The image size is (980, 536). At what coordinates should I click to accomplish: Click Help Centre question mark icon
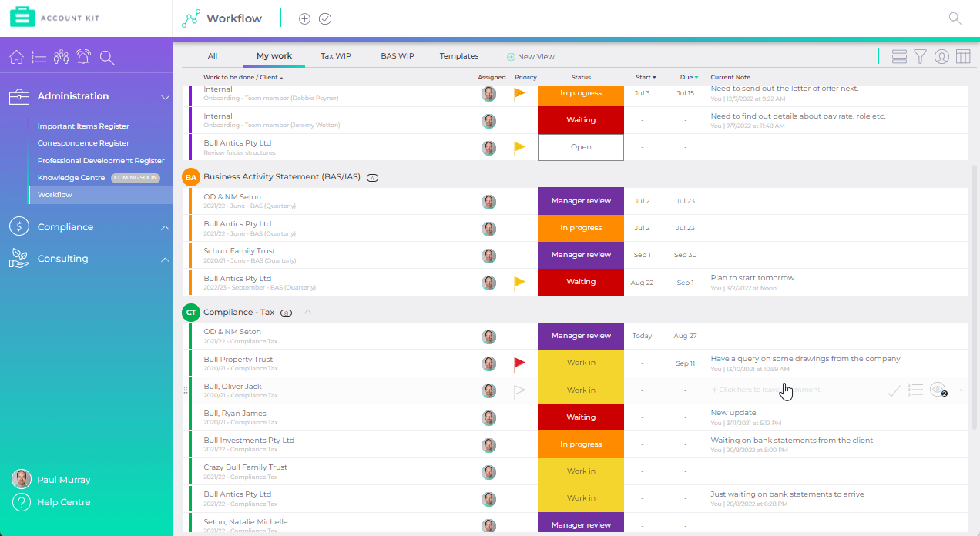[22, 502]
